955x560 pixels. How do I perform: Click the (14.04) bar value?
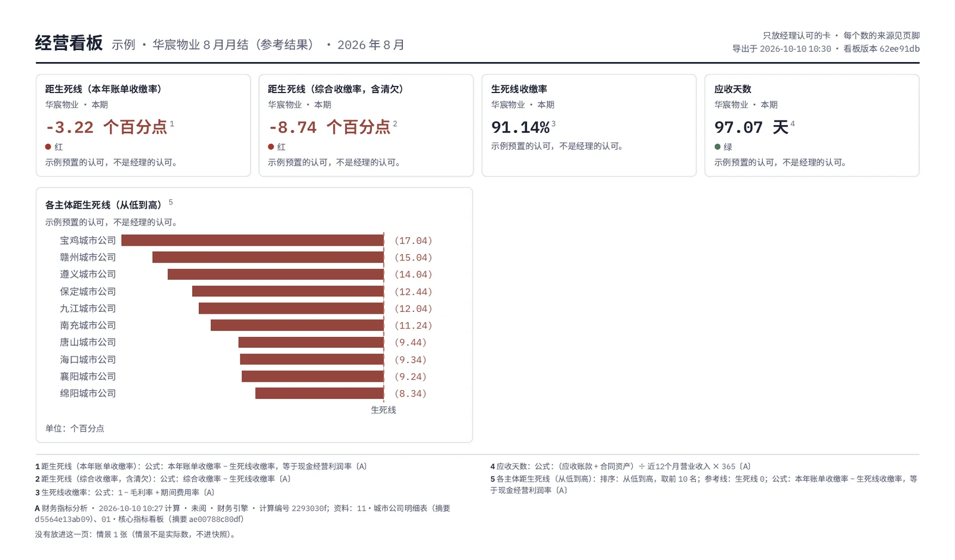pos(413,274)
